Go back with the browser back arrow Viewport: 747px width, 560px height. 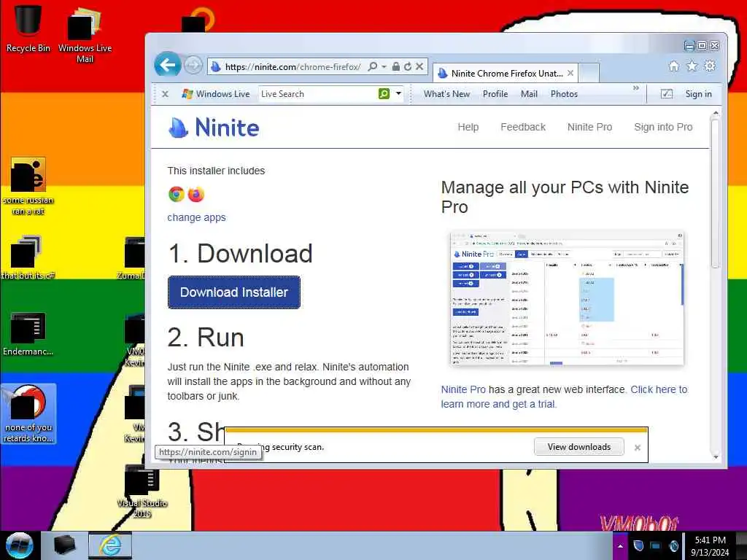click(167, 65)
